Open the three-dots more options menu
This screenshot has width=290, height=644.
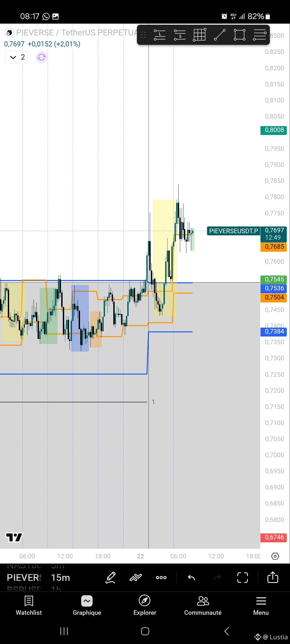[161, 577]
